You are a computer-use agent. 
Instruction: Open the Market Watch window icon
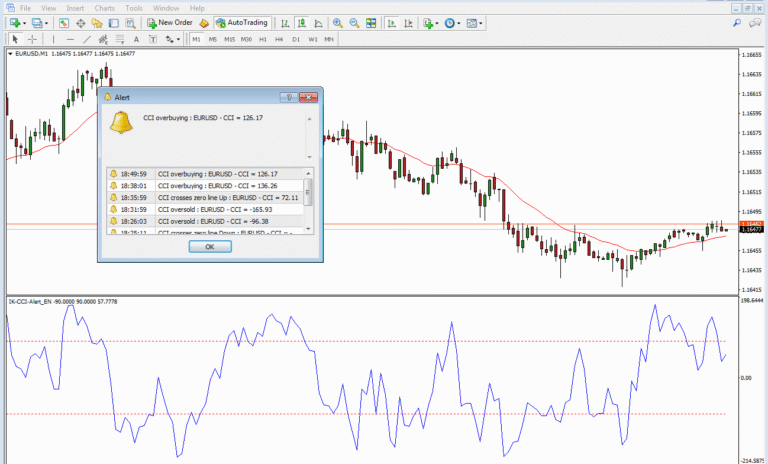coord(64,23)
